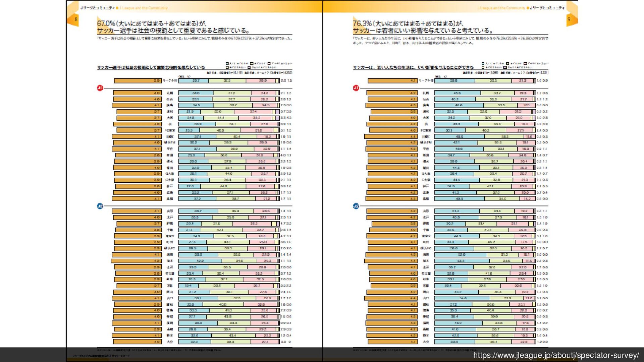Click 29.7 in left chart league-total row
644x362 pixels.
pos(196,81)
